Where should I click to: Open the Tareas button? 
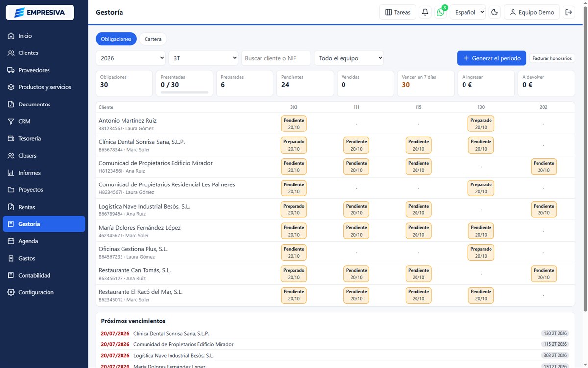pyautogui.click(x=397, y=12)
